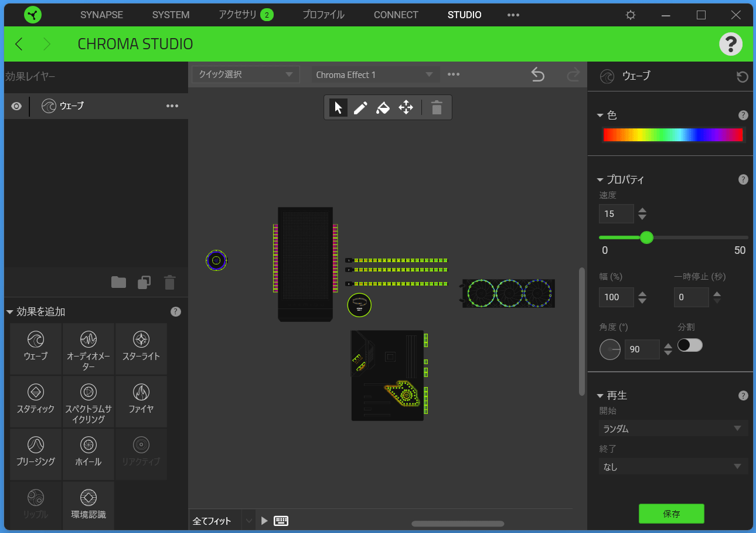This screenshot has height=533, width=756.
Task: Toggle the 分割 switch
Action: click(690, 345)
